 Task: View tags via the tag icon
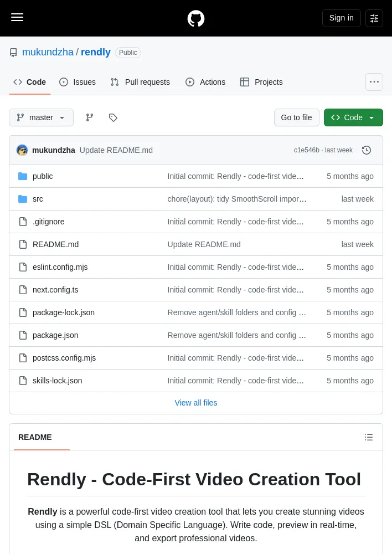(x=113, y=117)
